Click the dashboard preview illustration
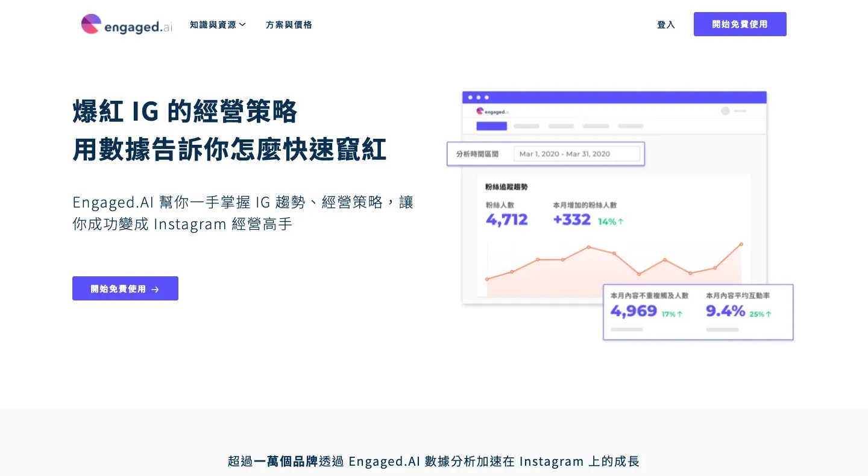Screen dimensions: 868x476 pos(620,216)
